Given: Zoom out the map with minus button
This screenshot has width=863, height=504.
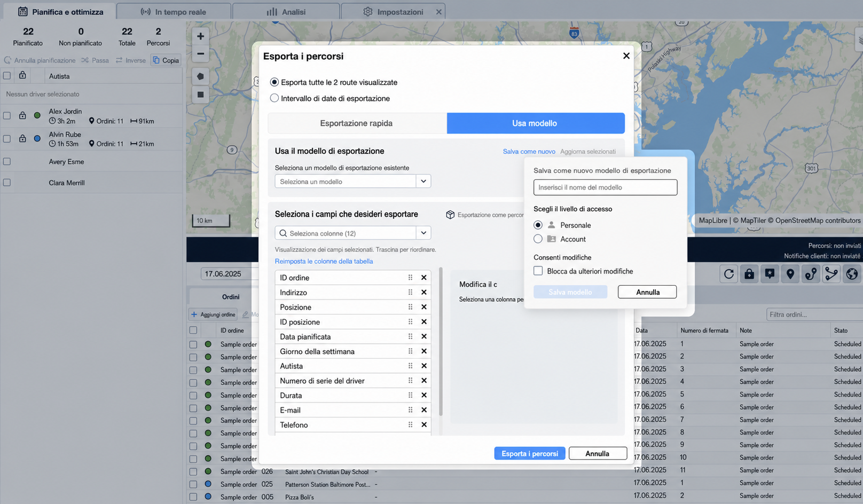Looking at the screenshot, I should (x=200, y=54).
